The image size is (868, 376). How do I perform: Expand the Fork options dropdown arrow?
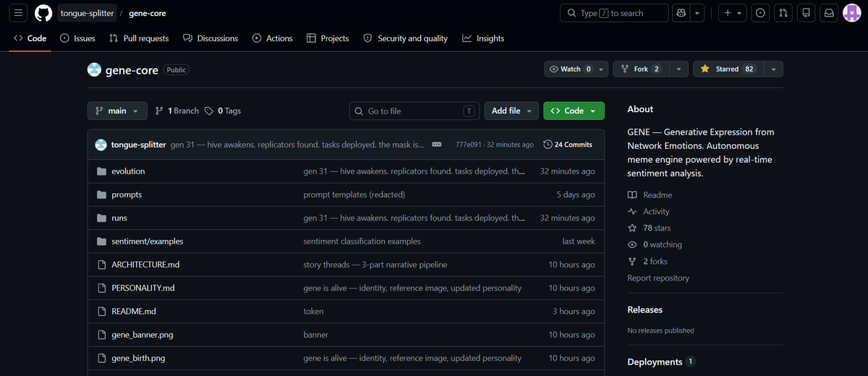tap(678, 69)
